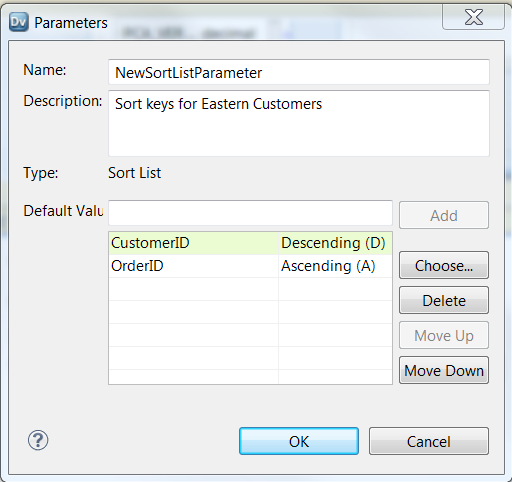Click the disabled Add button
This screenshot has height=482, width=512.
[444, 215]
